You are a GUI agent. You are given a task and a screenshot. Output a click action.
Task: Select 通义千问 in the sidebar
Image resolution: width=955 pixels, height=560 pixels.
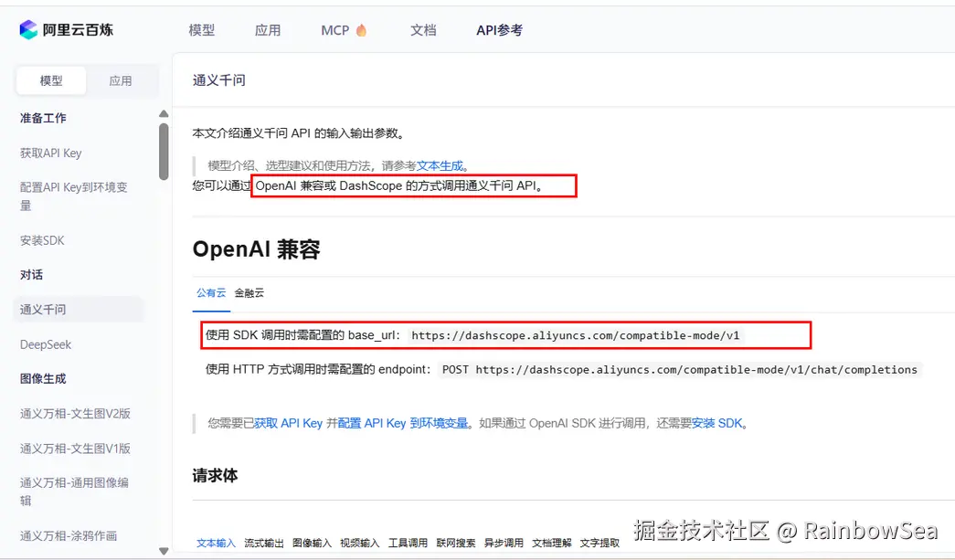(x=79, y=309)
